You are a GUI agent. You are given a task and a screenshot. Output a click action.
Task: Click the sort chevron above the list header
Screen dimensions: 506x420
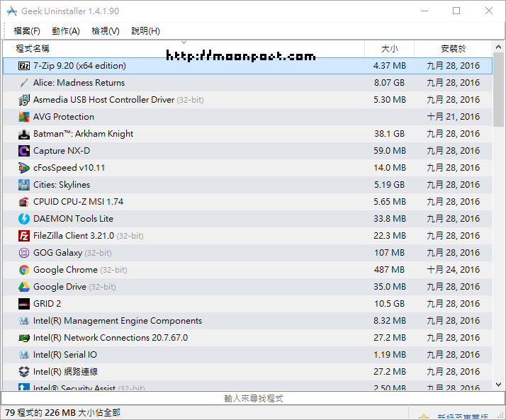(x=184, y=42)
